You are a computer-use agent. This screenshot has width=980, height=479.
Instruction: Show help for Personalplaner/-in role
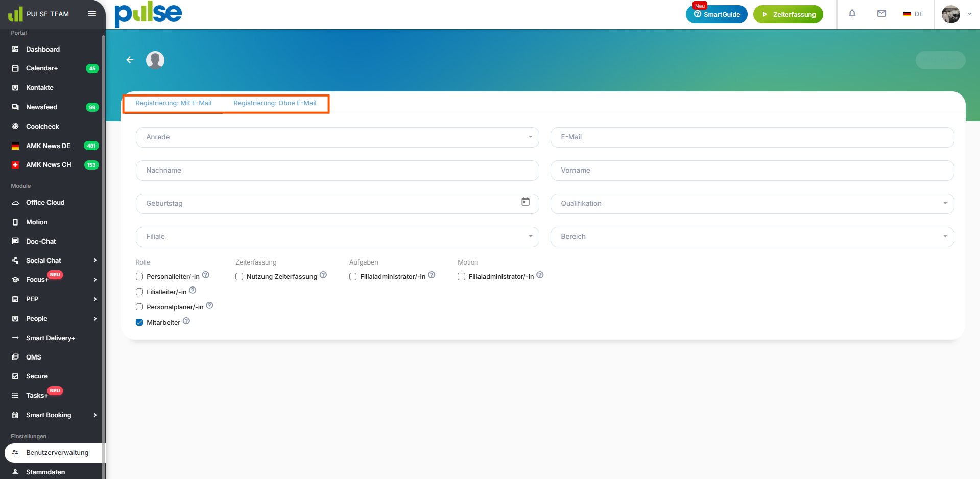coord(209,305)
